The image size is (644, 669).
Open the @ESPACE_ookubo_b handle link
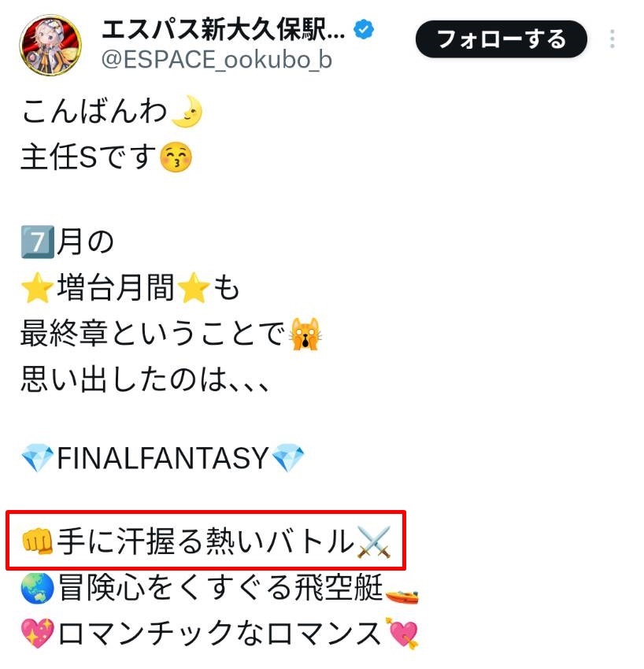pos(217,60)
